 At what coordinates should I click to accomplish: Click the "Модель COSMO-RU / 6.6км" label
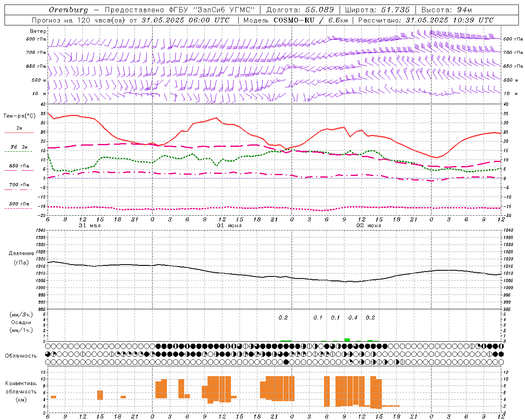(x=296, y=20)
